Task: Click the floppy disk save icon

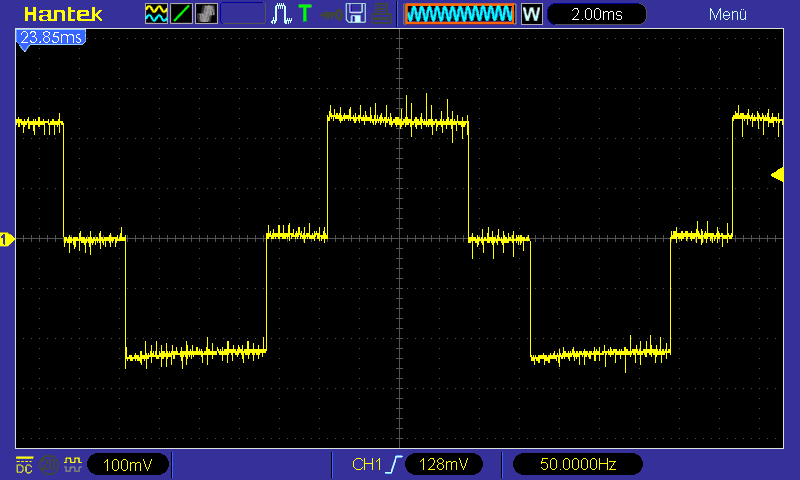Action: coord(355,14)
